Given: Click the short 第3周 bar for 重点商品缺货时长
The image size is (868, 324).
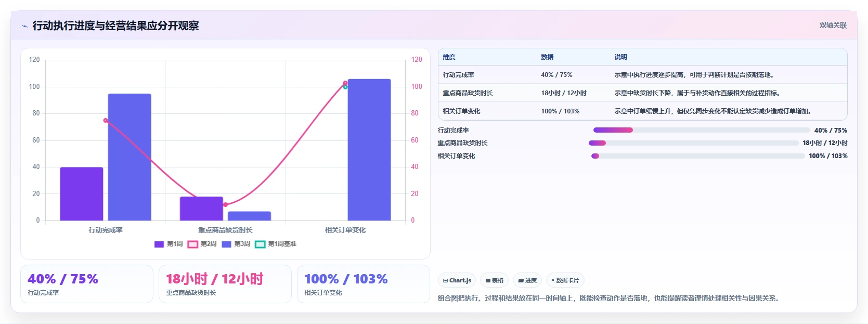Looking at the screenshot, I should pyautogui.click(x=250, y=216).
